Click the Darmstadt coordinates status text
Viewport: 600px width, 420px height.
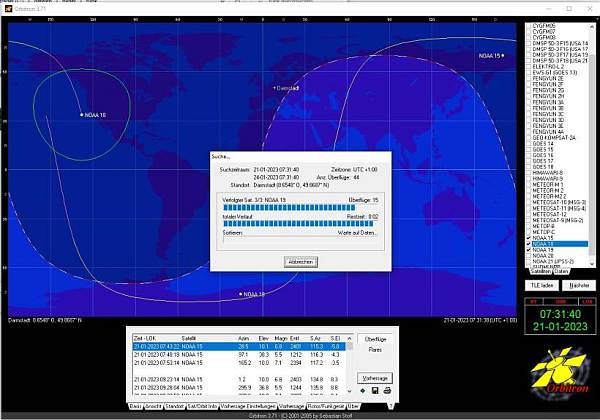45,320
